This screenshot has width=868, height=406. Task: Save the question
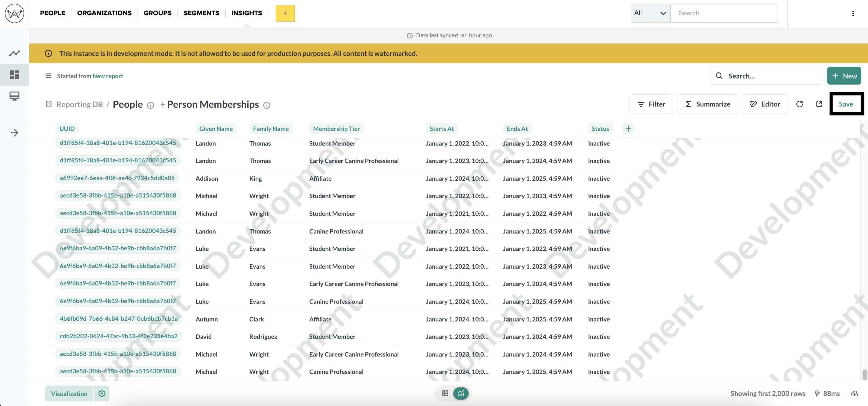click(846, 104)
